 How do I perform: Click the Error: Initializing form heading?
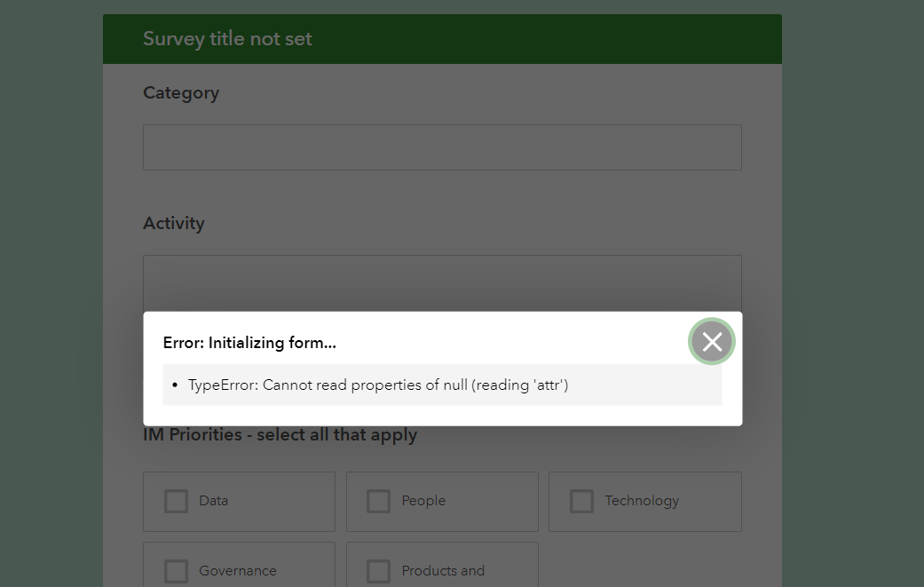249,343
